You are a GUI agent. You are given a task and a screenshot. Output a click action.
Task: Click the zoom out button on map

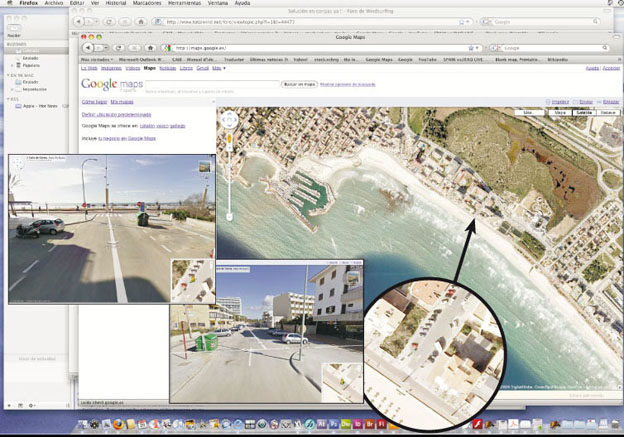tap(229, 217)
